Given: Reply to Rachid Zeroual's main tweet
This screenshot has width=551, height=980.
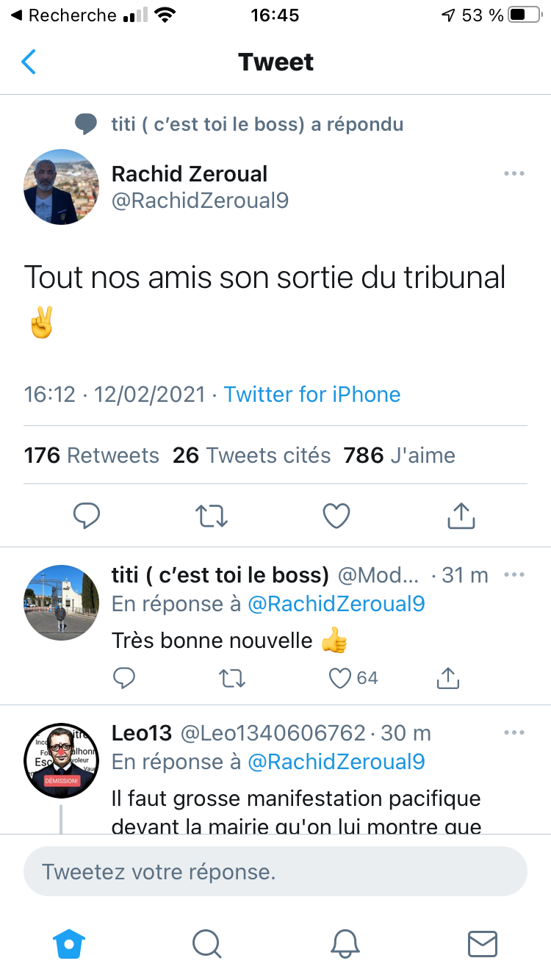Looking at the screenshot, I should point(87,516).
